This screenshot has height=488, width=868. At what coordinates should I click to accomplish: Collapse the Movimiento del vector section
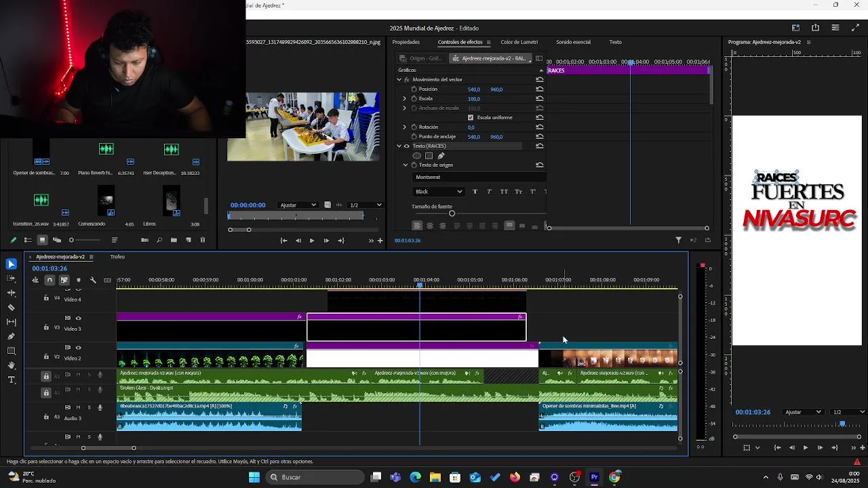coord(399,80)
